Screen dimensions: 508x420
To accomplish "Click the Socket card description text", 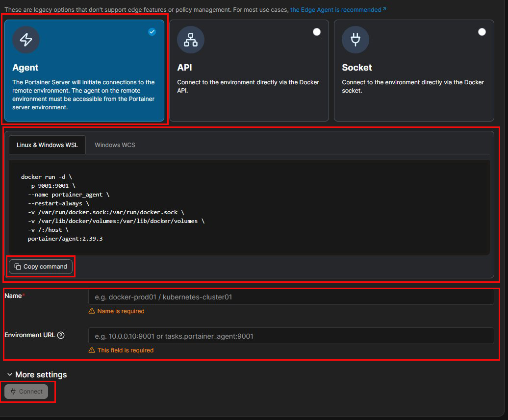I will [x=413, y=86].
